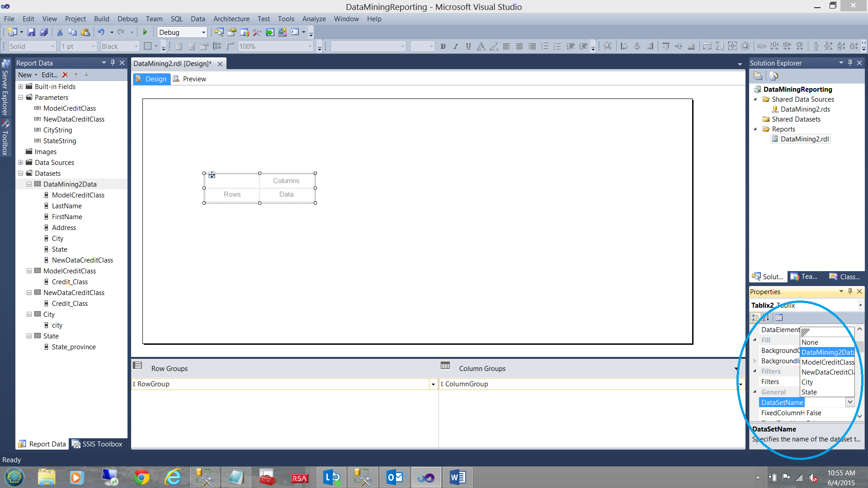Delete item with red X in Report Data
868x488 pixels.
[x=65, y=75]
